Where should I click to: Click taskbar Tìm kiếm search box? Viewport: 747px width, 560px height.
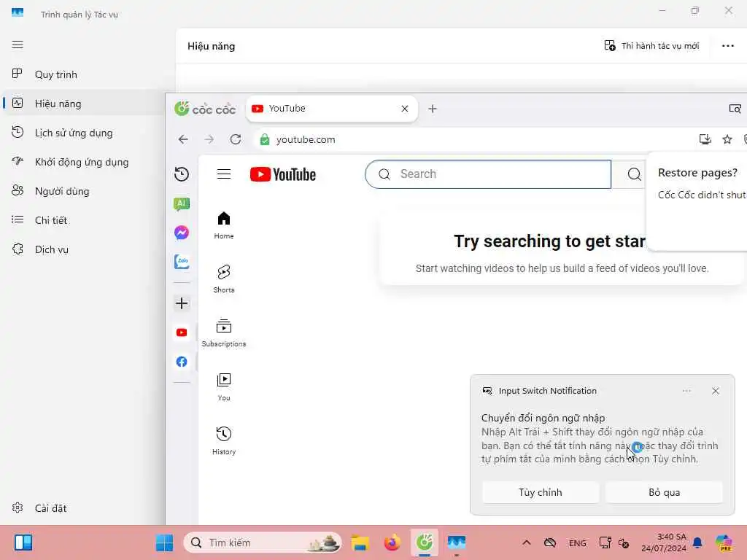coord(263,542)
